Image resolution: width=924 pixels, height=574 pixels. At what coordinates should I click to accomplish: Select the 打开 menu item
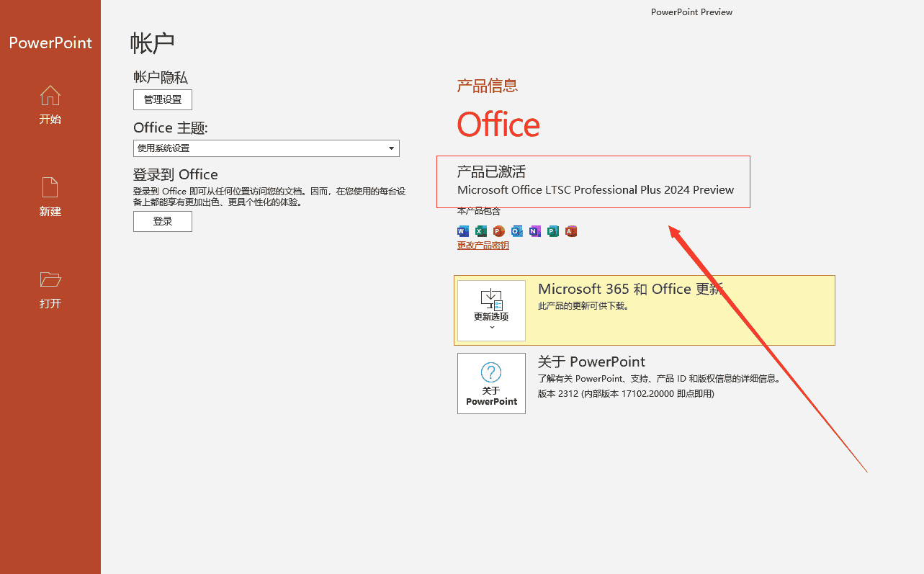(50, 290)
